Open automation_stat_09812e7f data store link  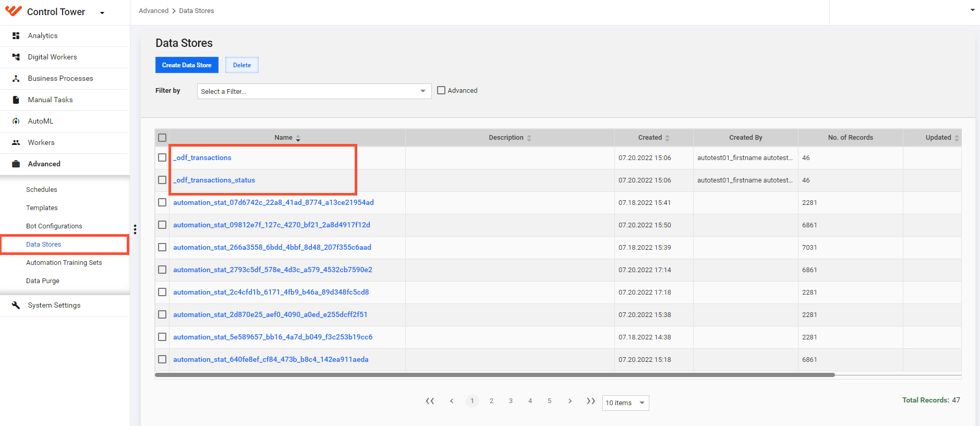[x=272, y=225]
